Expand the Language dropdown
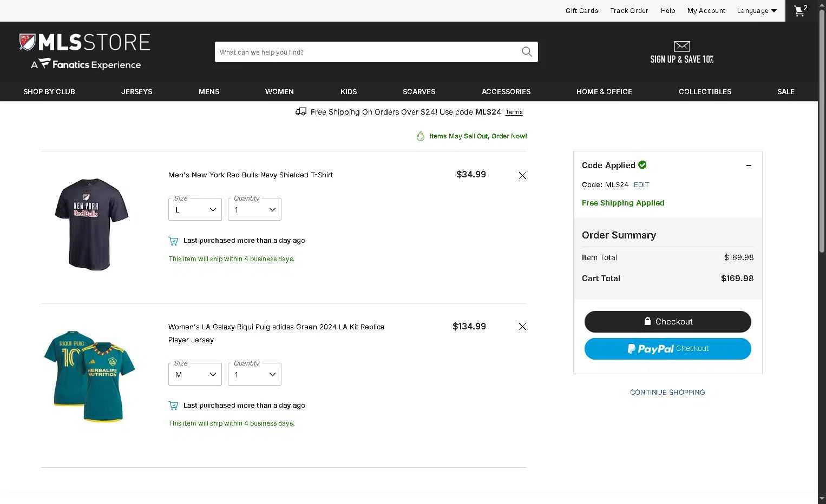Image resolution: width=826 pixels, height=504 pixels. pyautogui.click(x=757, y=11)
